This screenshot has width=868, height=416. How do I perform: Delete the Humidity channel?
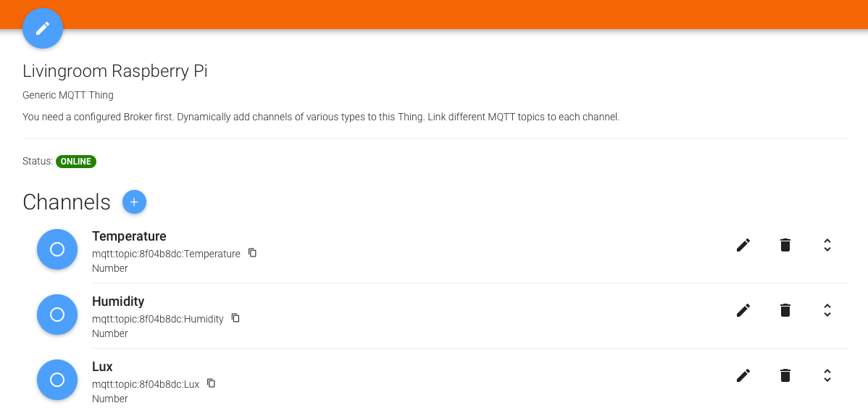point(785,310)
